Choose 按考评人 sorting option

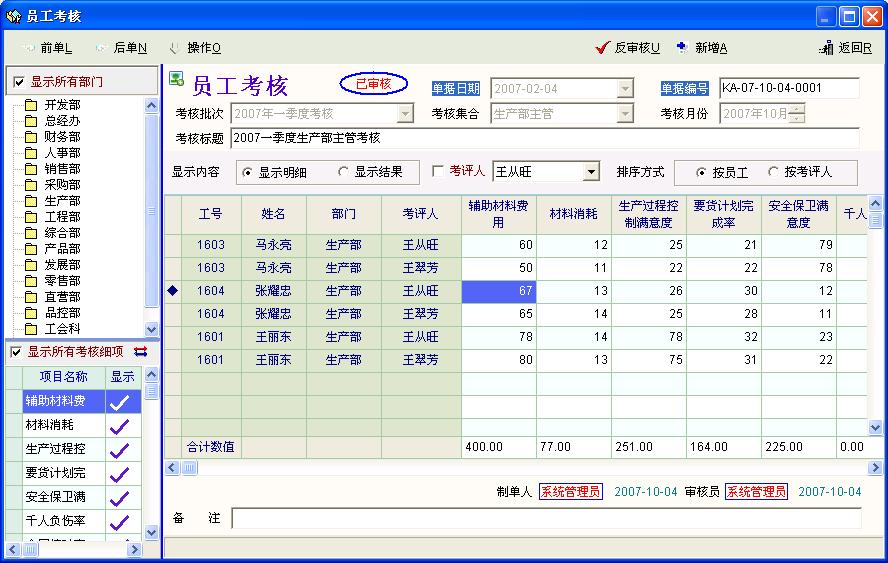(773, 172)
